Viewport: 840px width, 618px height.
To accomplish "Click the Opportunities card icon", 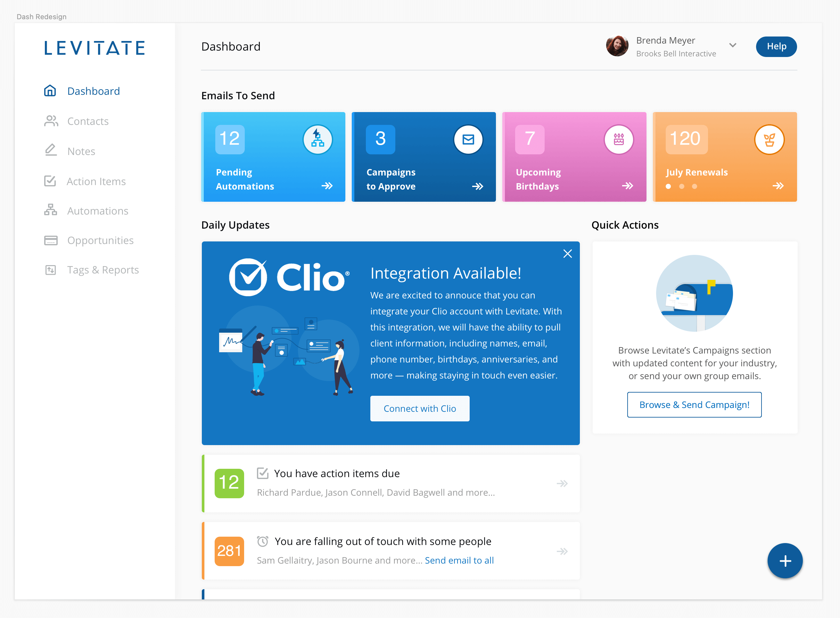I will point(51,240).
